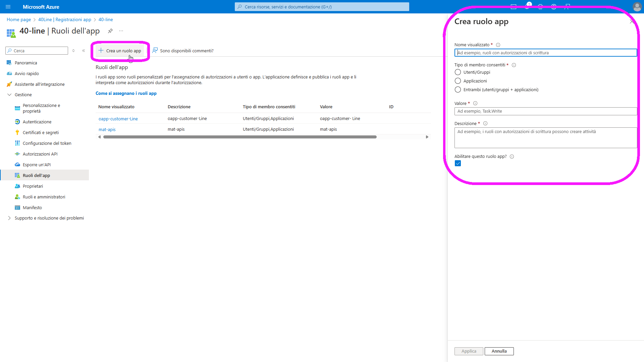Pin the 40-line Ruoli dell'app page
Screen dimensions: 644x362
pyautogui.click(x=110, y=31)
